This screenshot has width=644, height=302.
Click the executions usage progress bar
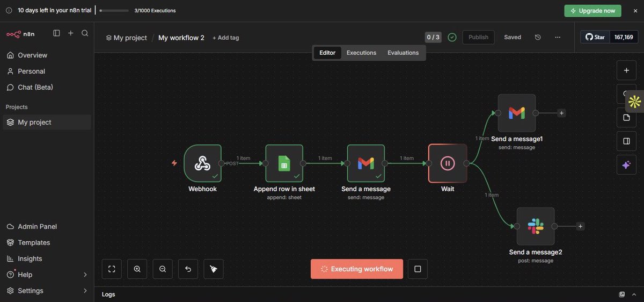coord(114,11)
